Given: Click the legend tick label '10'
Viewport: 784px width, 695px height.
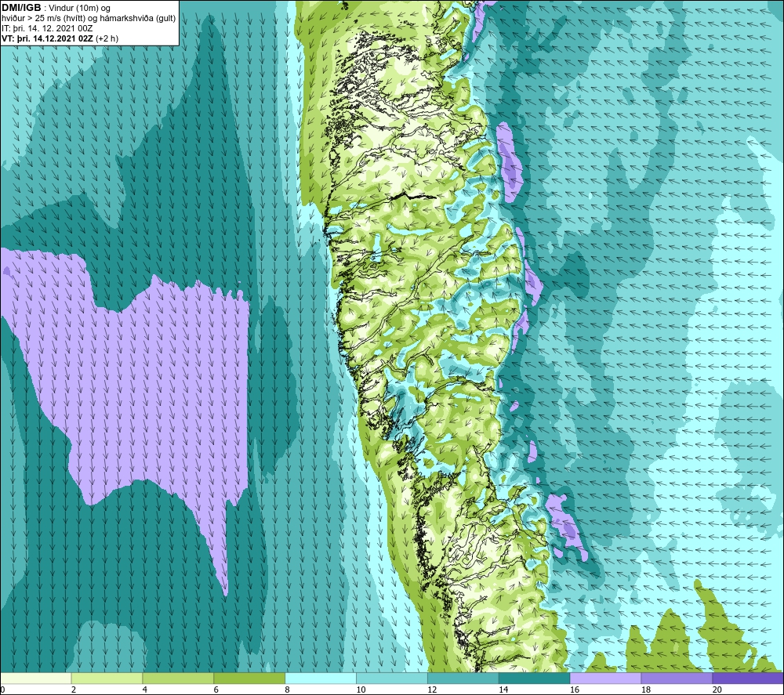Looking at the screenshot, I should pos(361,690).
